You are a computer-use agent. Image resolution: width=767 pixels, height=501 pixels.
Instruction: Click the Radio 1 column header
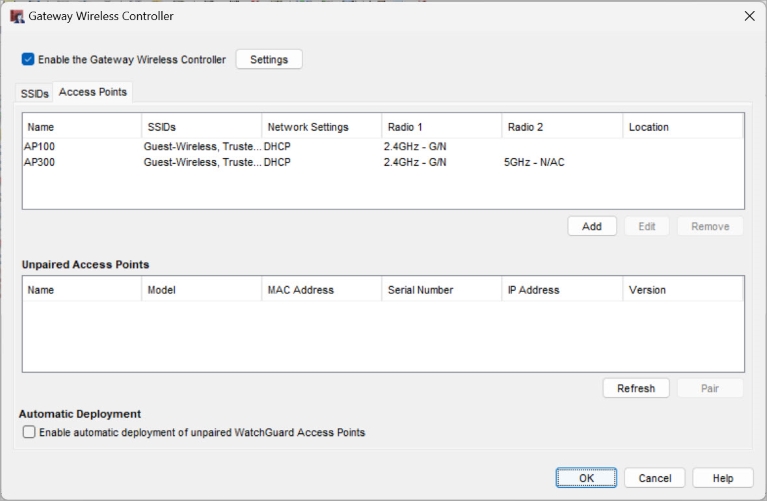pyautogui.click(x=442, y=127)
